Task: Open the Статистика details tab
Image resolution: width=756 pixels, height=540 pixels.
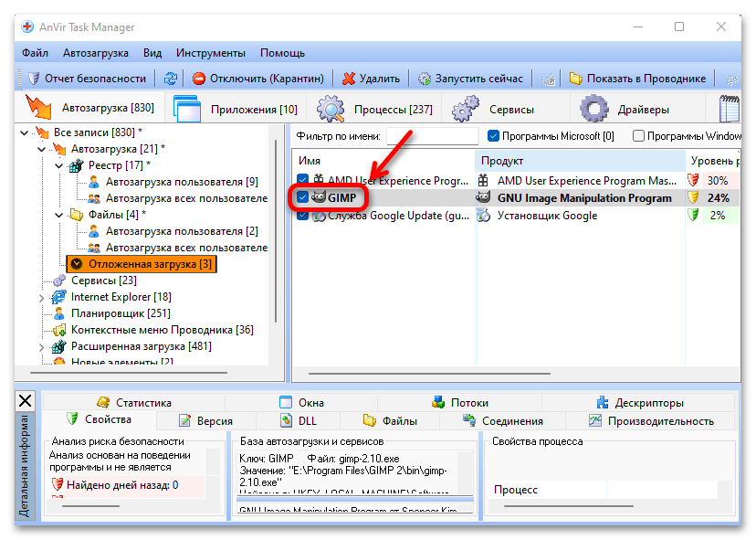Action: (x=133, y=402)
